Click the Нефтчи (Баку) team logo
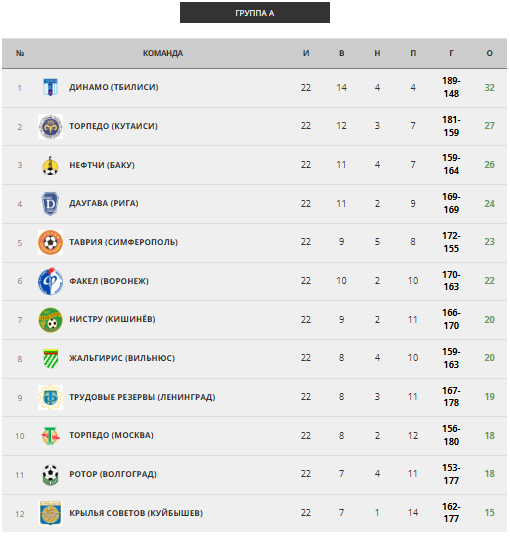Viewport: 510px width, 538px height. [50, 165]
